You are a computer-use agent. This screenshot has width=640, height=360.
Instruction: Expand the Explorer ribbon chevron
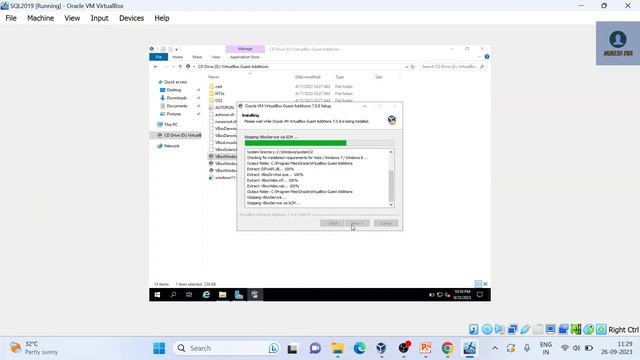pos(480,57)
